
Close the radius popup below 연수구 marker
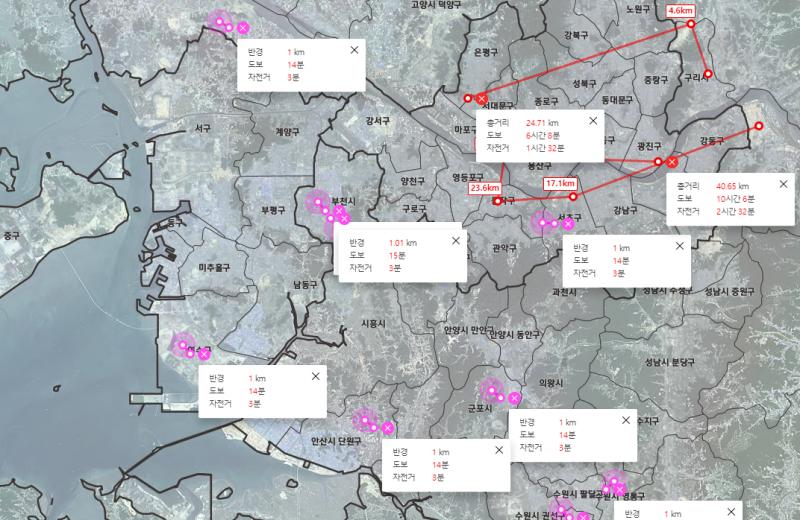point(315,376)
